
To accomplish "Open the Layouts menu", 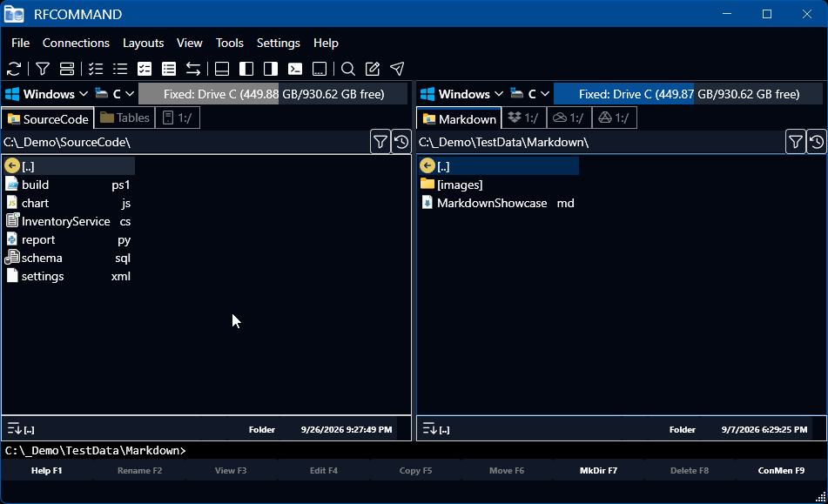I will pyautogui.click(x=143, y=43).
